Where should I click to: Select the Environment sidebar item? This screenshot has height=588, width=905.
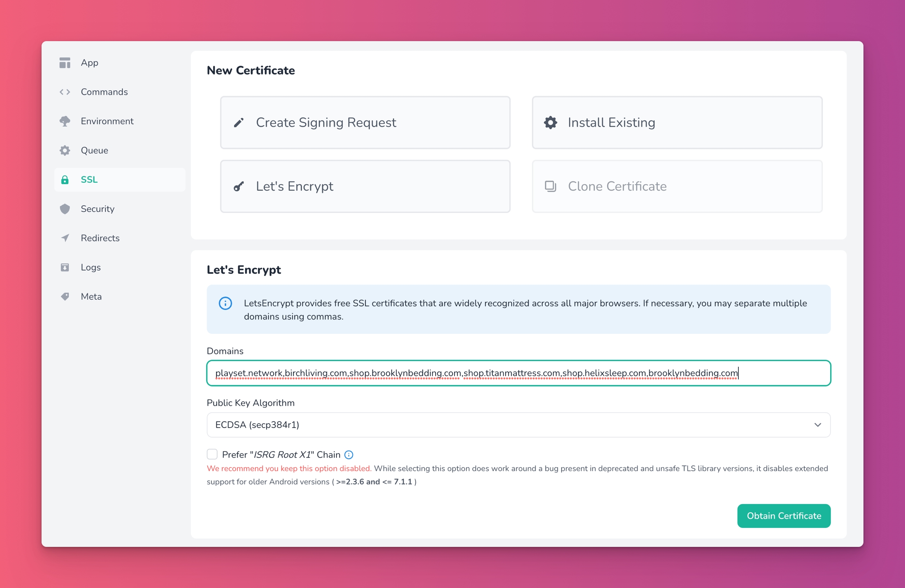click(x=107, y=121)
